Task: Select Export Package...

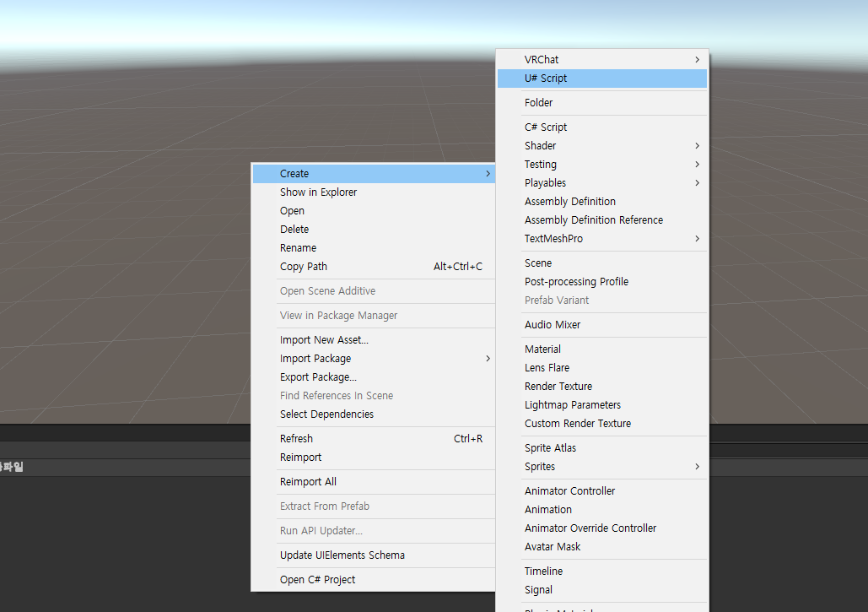Action: tap(374, 376)
